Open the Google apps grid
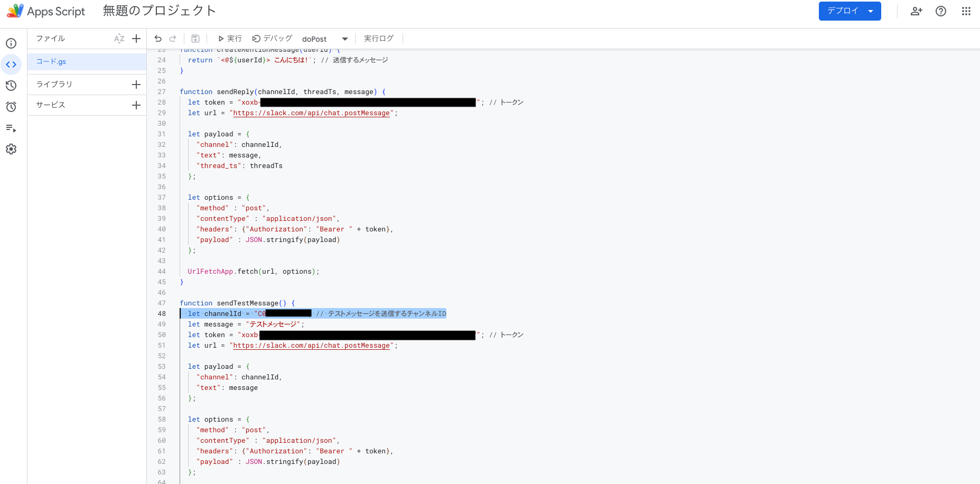 pyautogui.click(x=966, y=11)
